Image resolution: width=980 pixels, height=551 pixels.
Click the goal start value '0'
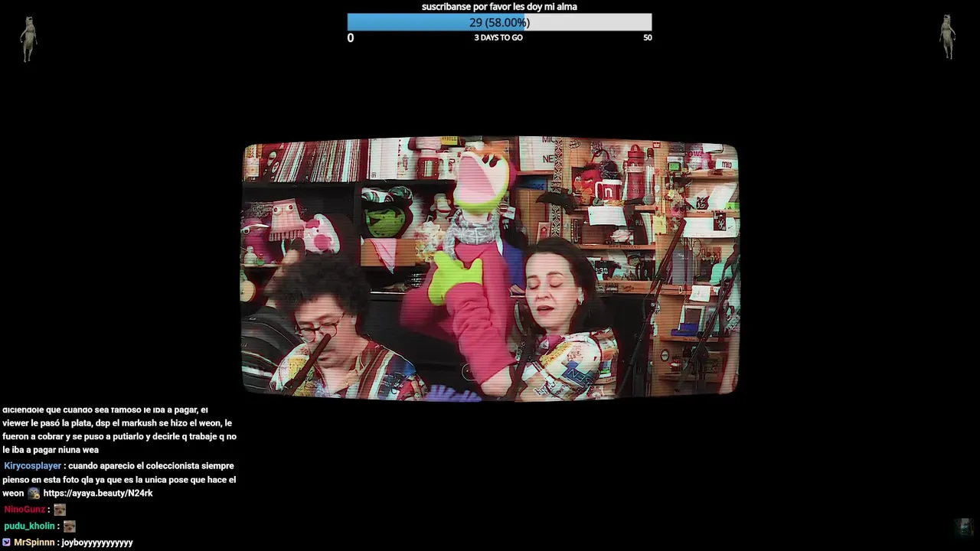coord(351,37)
